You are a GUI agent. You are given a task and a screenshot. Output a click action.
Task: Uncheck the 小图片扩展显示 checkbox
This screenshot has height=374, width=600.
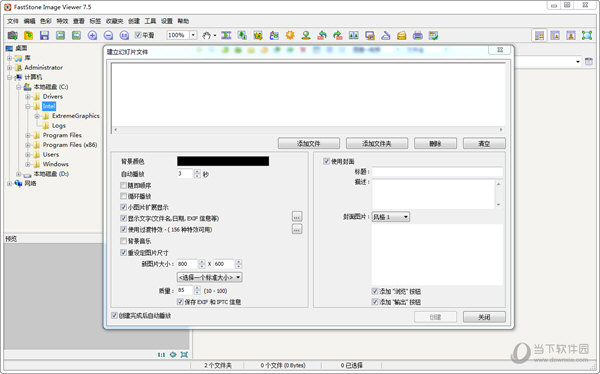point(123,207)
